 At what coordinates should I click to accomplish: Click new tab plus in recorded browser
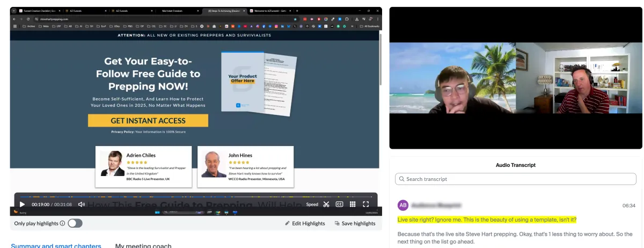[297, 11]
